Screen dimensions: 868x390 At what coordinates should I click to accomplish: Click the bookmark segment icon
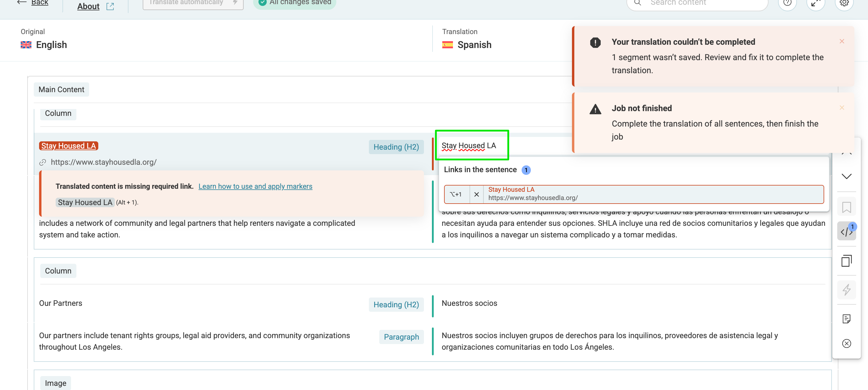846,207
